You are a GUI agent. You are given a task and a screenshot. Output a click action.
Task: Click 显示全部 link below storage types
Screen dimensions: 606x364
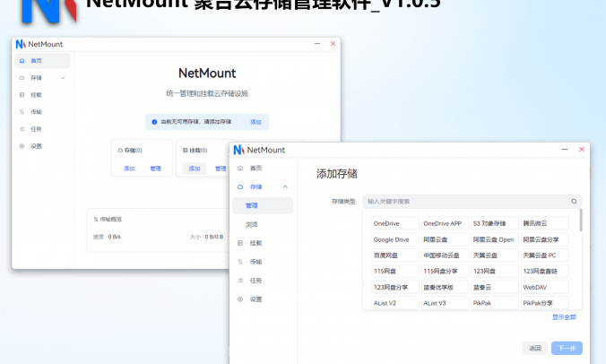[x=564, y=317]
